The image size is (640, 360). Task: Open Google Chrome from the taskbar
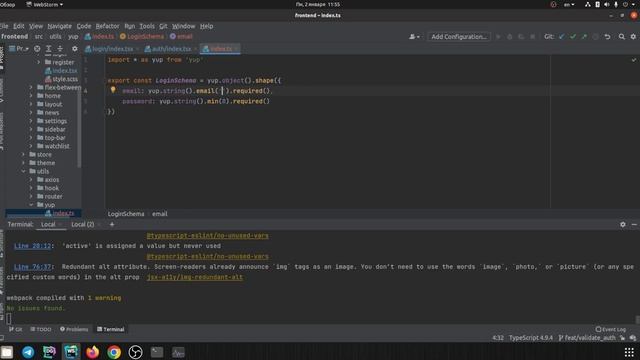(114, 352)
